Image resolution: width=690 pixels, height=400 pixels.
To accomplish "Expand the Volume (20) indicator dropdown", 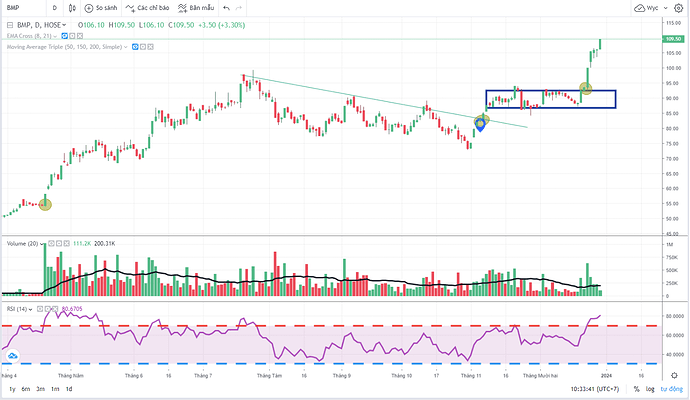I will point(42,244).
